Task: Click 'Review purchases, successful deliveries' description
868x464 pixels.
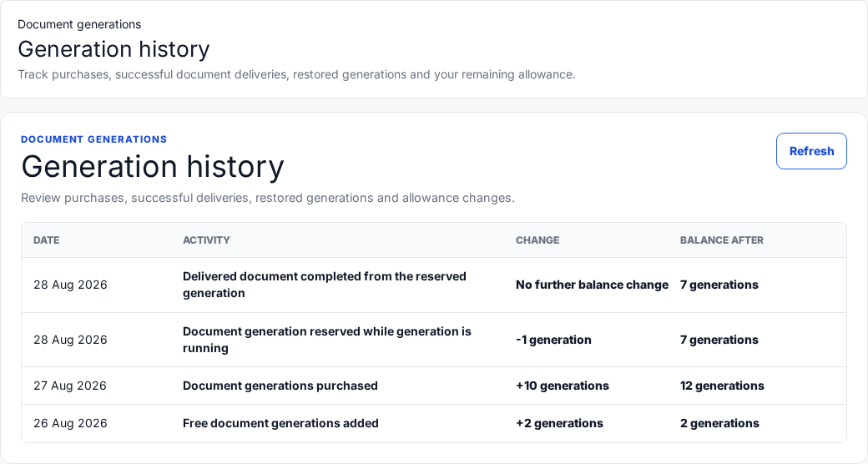Action: (x=268, y=198)
